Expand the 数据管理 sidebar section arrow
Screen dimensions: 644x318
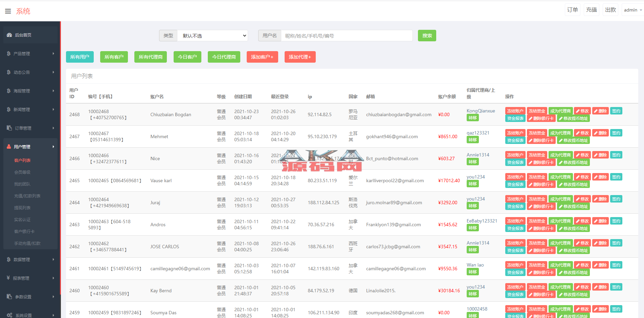(x=53, y=259)
